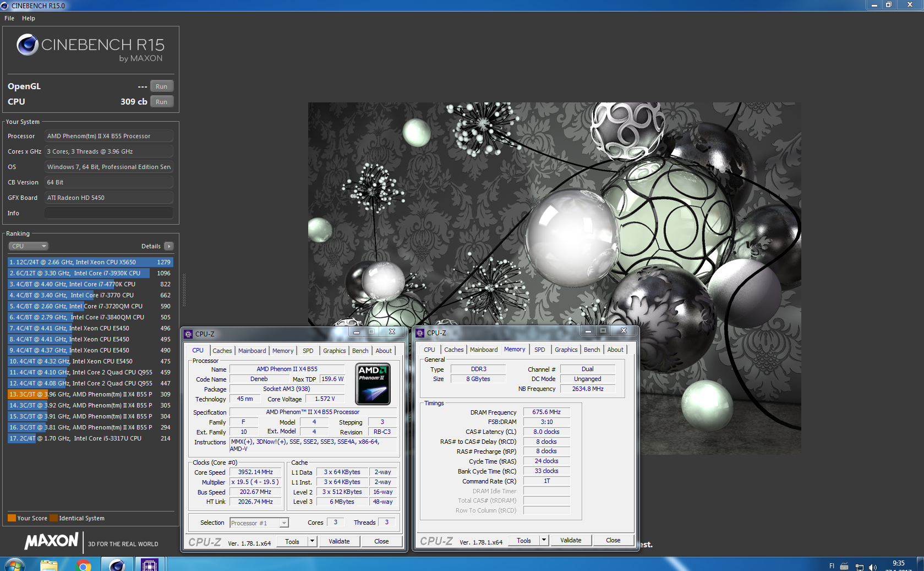Click Close button in right CPU-Z
The image size is (924, 571).
(x=613, y=540)
